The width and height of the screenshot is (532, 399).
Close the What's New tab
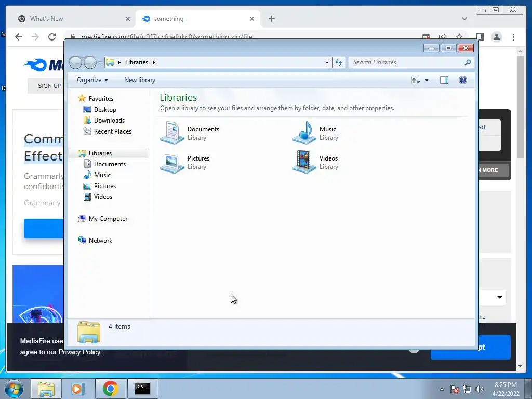(x=128, y=19)
